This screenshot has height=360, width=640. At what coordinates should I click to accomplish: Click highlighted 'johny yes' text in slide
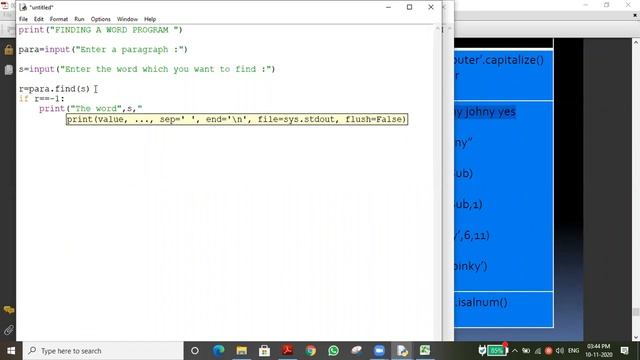coord(490,112)
